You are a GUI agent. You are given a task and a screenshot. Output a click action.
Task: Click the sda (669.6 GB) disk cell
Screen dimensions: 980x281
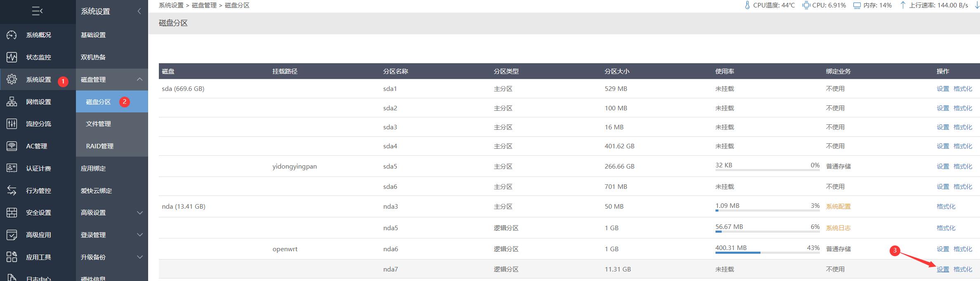183,89
